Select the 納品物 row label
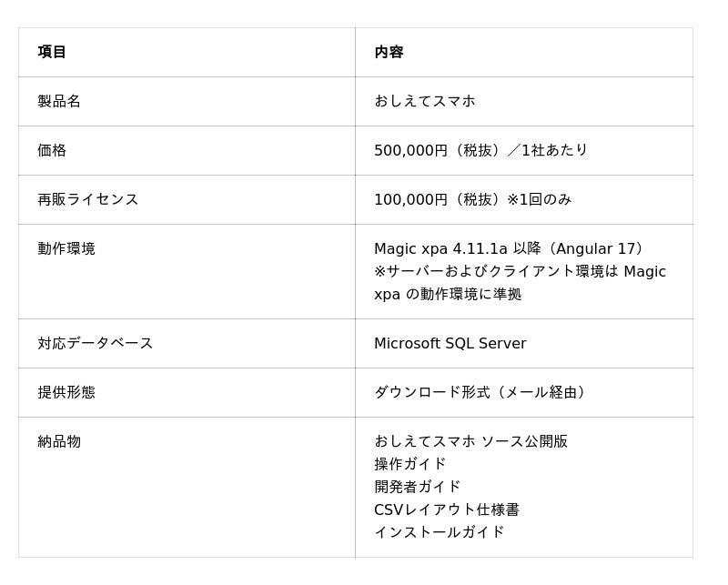This screenshot has height=585, width=728. 59,441
